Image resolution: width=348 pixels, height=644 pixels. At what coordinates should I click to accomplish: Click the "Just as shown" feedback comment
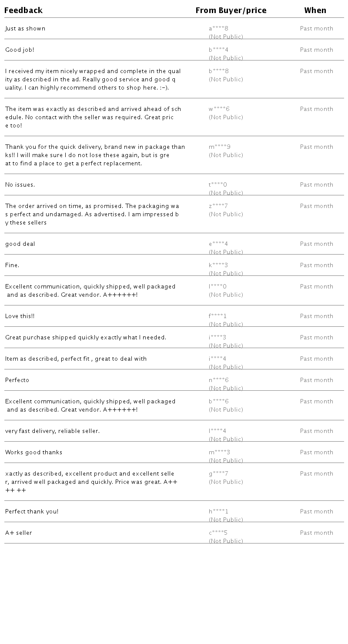tap(25, 29)
